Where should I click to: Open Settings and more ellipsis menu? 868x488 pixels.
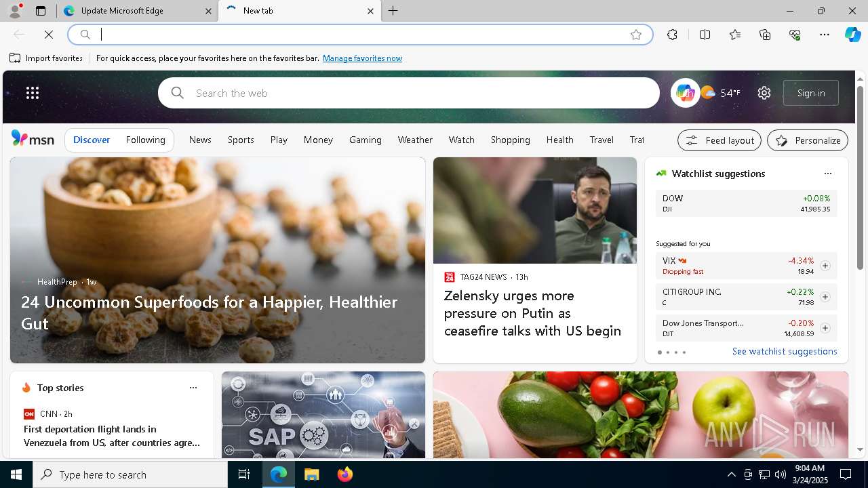coord(825,35)
